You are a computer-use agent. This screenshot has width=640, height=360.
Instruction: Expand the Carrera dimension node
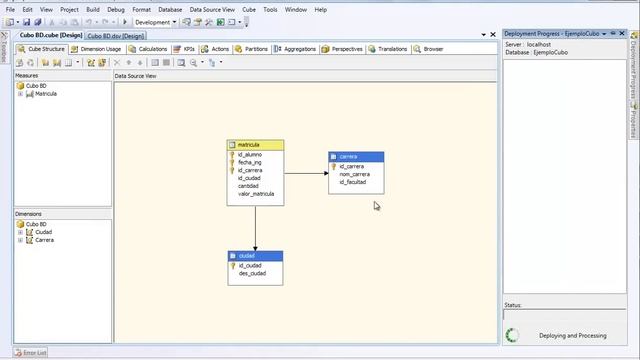pos(20,240)
